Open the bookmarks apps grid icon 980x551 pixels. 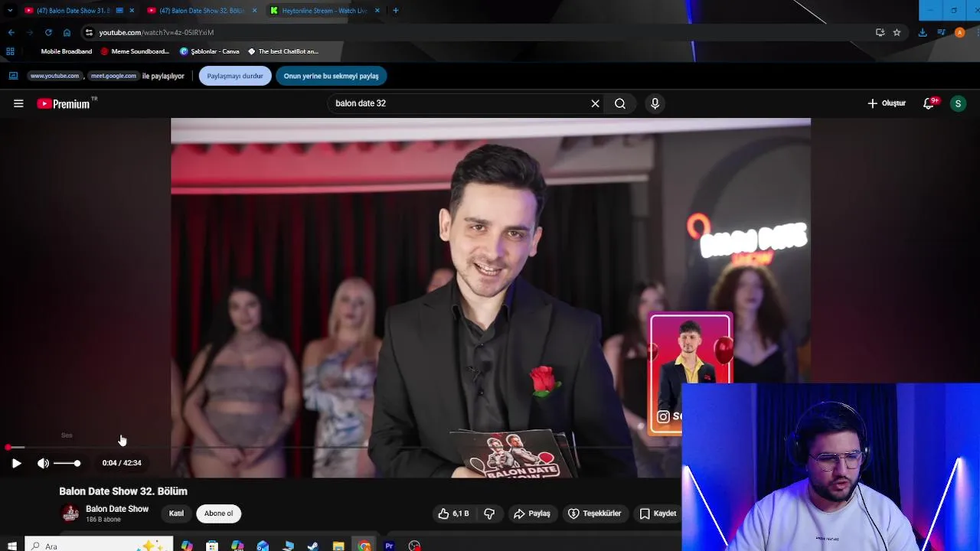(10, 51)
